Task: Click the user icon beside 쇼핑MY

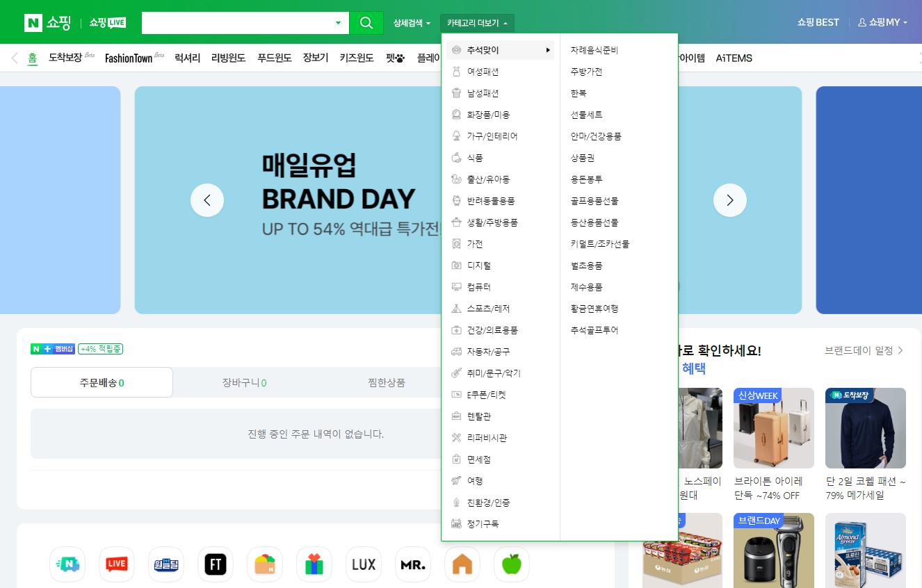Action: tap(862, 22)
